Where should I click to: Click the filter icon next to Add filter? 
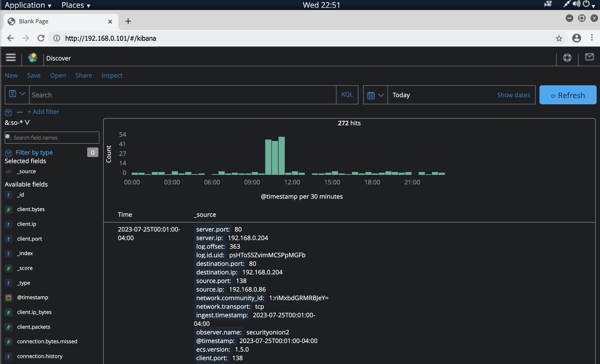[x=8, y=112]
